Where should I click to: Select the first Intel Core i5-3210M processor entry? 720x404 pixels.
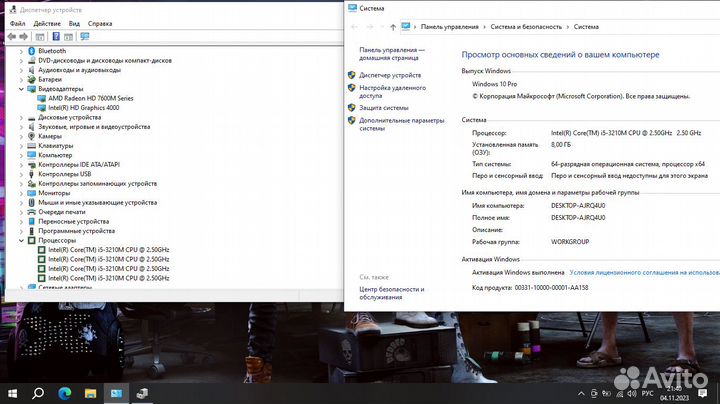(108, 250)
